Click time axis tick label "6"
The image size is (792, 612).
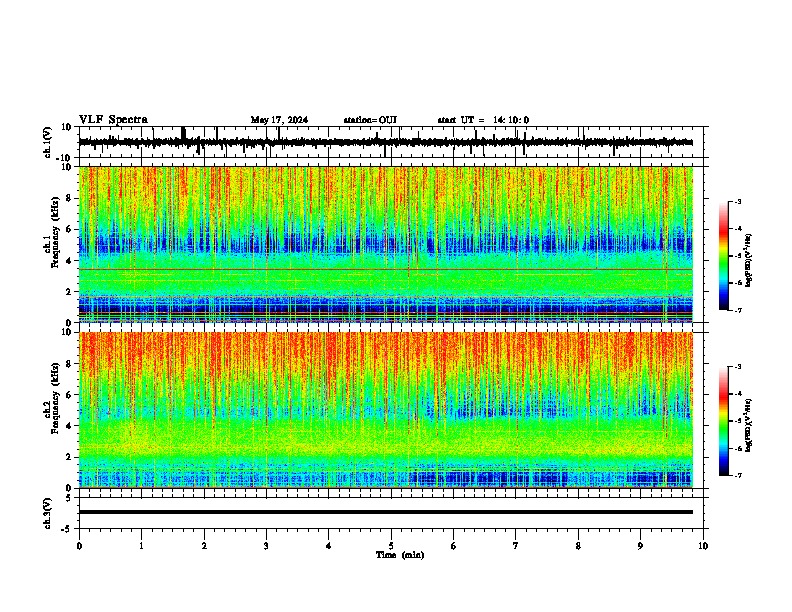(x=454, y=546)
